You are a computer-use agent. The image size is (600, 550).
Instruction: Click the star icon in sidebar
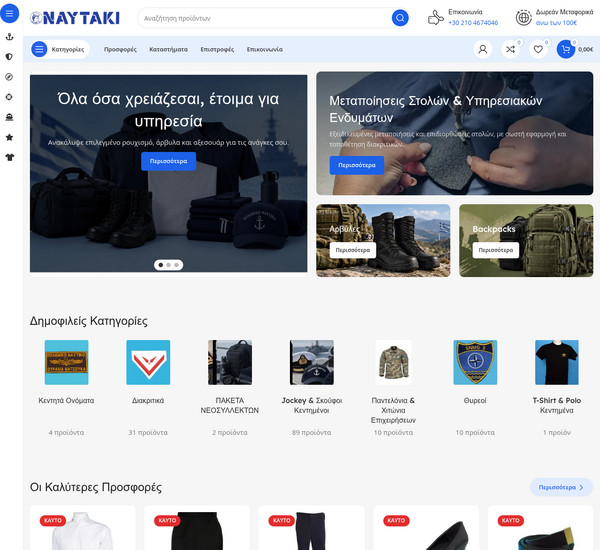tap(10, 137)
